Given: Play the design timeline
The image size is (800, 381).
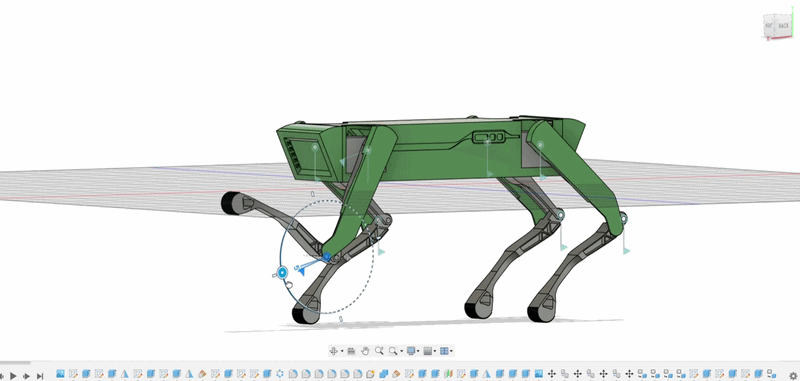Looking at the screenshot, I should tap(13, 376).
